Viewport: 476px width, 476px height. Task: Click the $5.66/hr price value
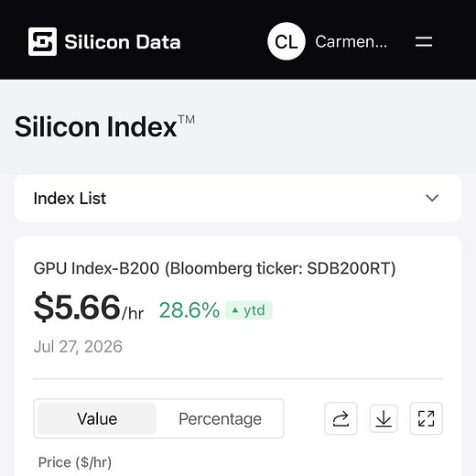[x=89, y=307]
